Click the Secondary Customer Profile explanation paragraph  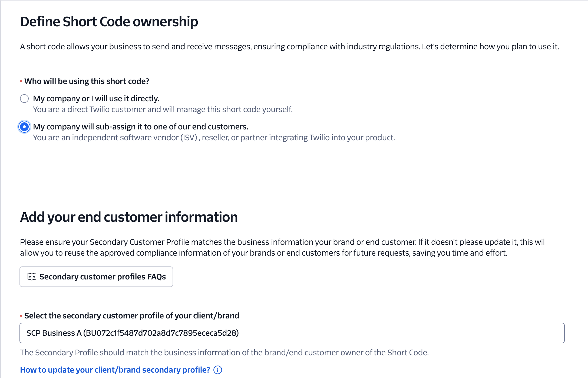282,247
